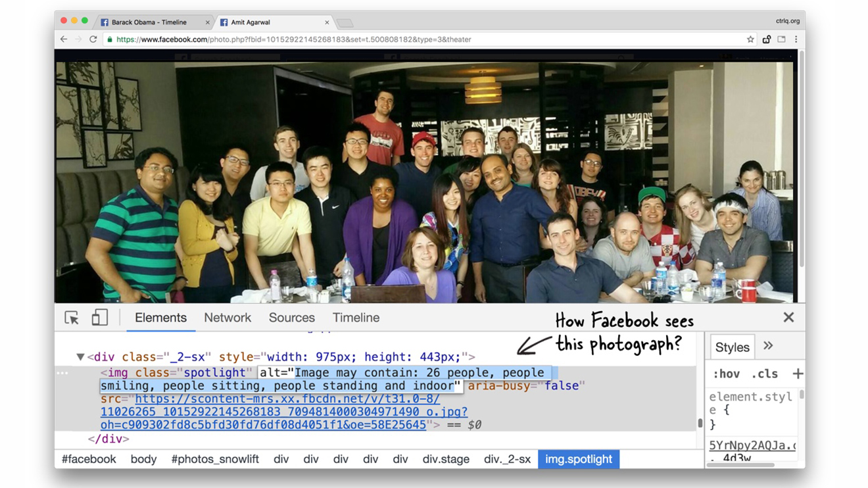Select the img.spotlight breadcrumb
The width and height of the screenshot is (868, 488).
pos(579,459)
